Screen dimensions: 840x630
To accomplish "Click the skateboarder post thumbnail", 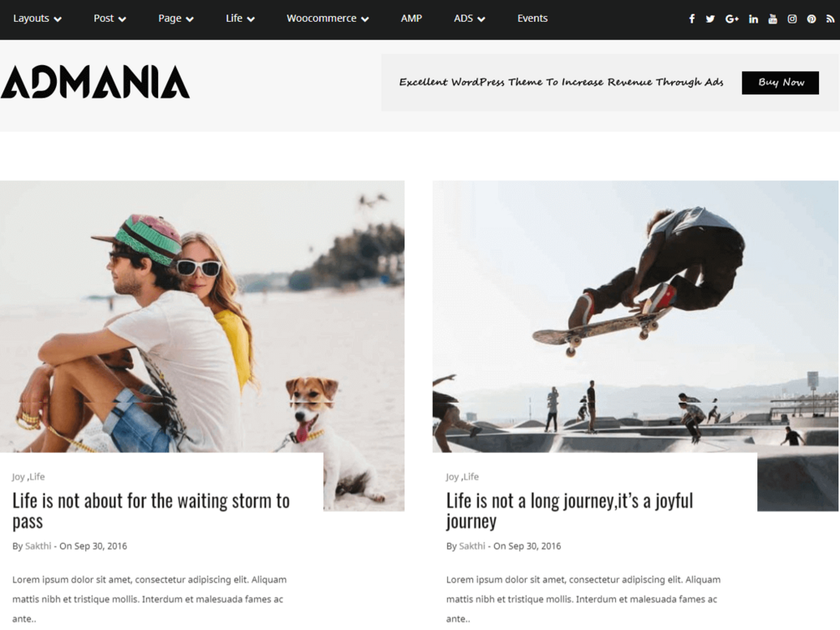I will (635, 316).
